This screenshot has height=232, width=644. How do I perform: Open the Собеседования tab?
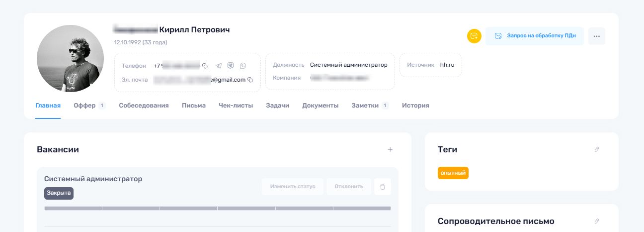[x=144, y=106]
